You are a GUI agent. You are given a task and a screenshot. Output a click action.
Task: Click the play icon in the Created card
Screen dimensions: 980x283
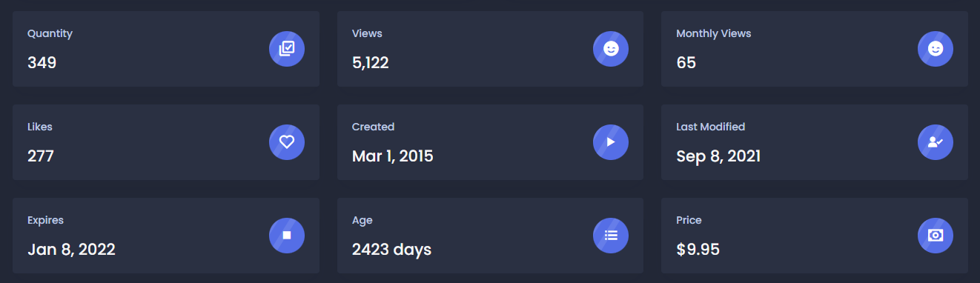tap(611, 142)
